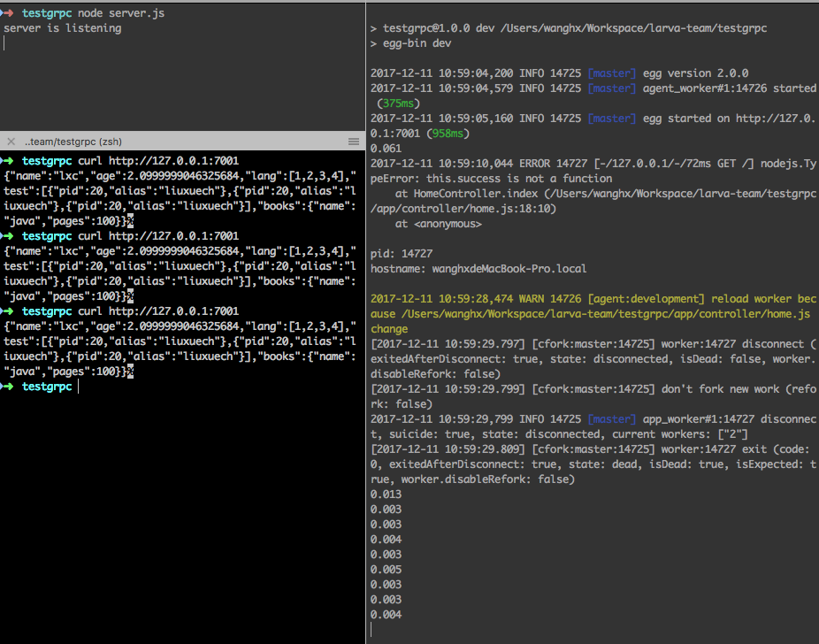
Task: Click the 'pid: 14727' line
Action: tap(402, 254)
